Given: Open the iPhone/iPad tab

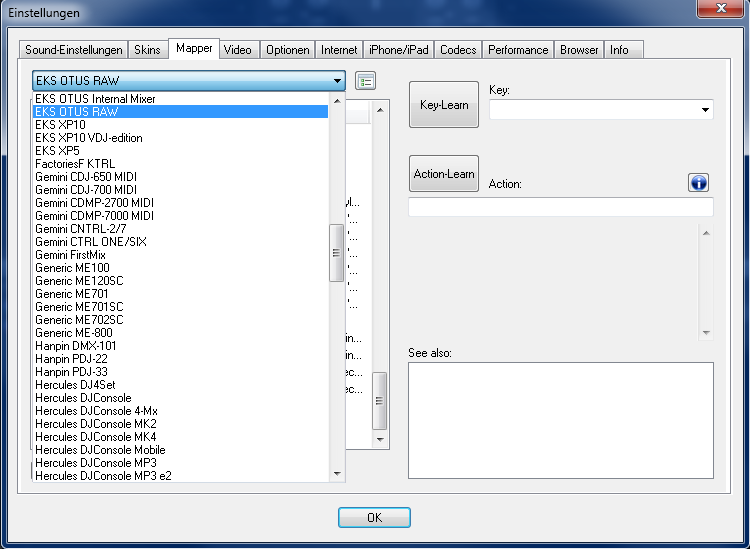Looking at the screenshot, I should 398,50.
